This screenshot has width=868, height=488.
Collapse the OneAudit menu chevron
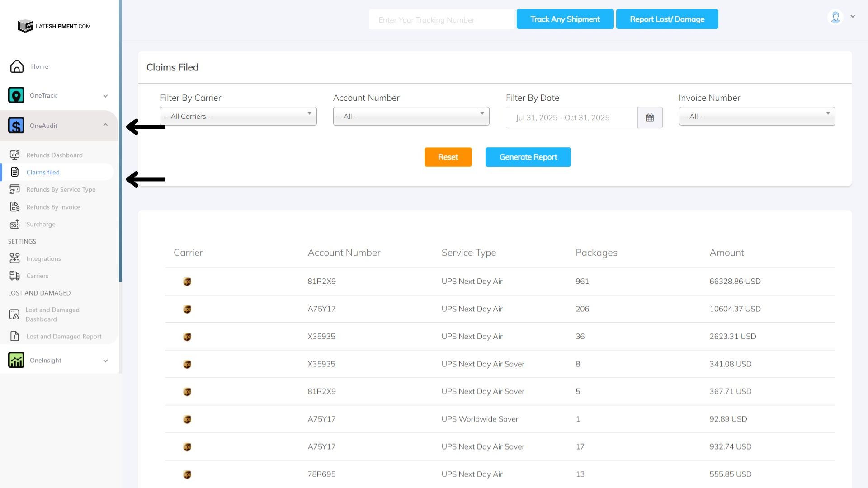[105, 125]
